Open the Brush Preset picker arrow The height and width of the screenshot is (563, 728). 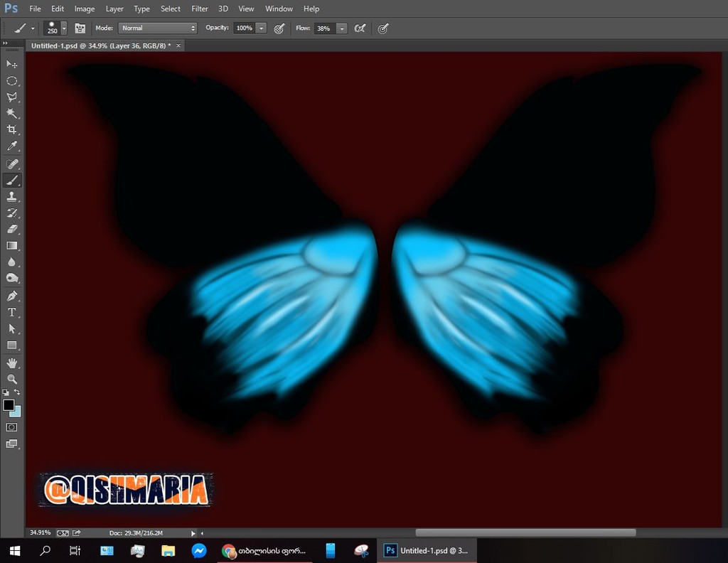tap(64, 28)
